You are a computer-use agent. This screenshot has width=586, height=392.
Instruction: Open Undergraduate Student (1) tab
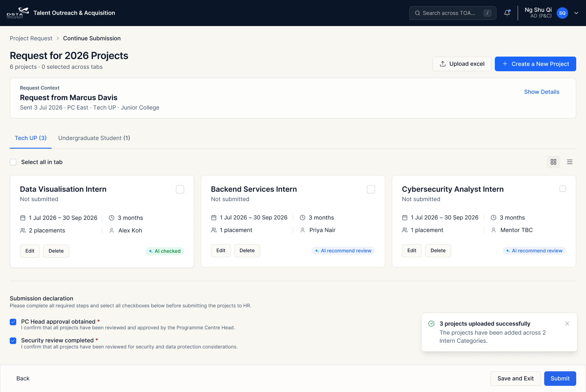[94, 138]
